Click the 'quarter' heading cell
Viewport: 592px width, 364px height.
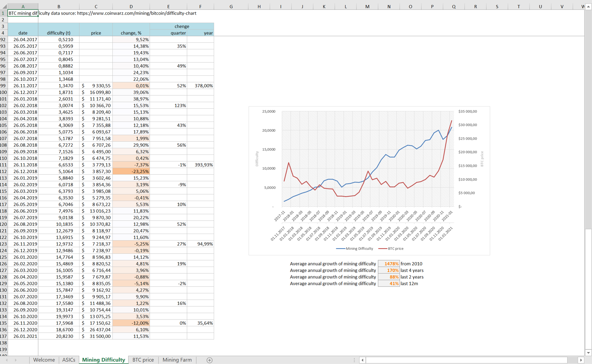tap(168, 33)
